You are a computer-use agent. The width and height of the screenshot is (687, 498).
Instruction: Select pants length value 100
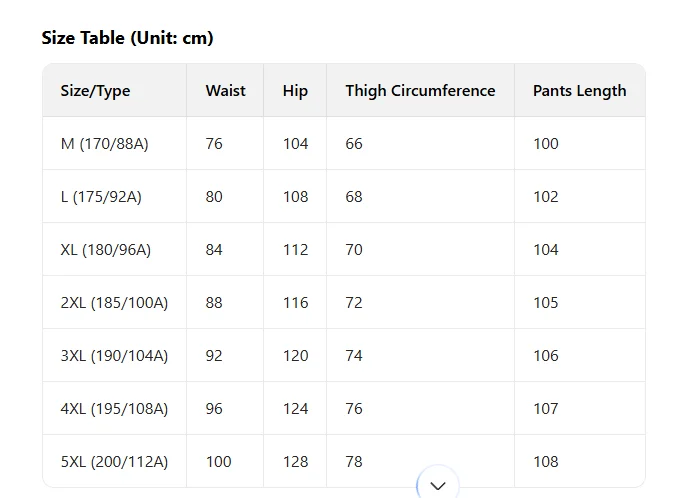(545, 144)
